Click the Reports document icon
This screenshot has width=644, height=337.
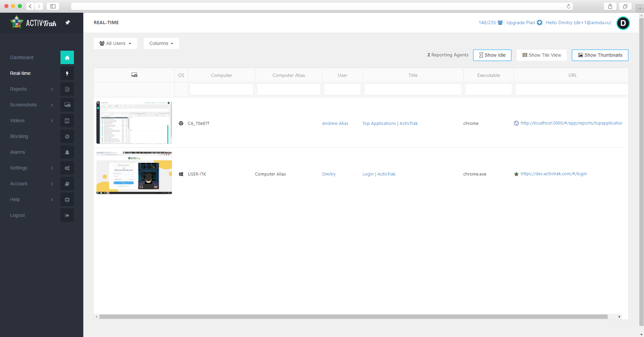pyautogui.click(x=67, y=89)
